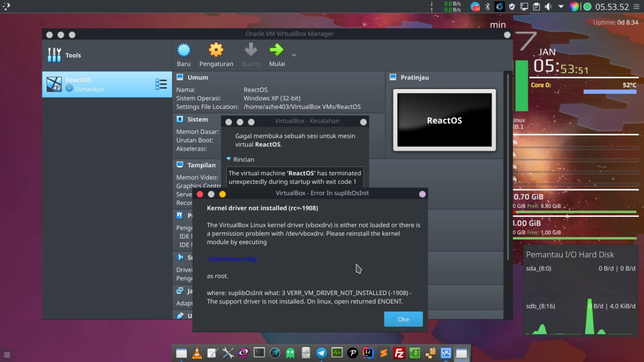Open Pengaturan settings gear icon
The width and height of the screenshot is (644, 362).
point(216,50)
